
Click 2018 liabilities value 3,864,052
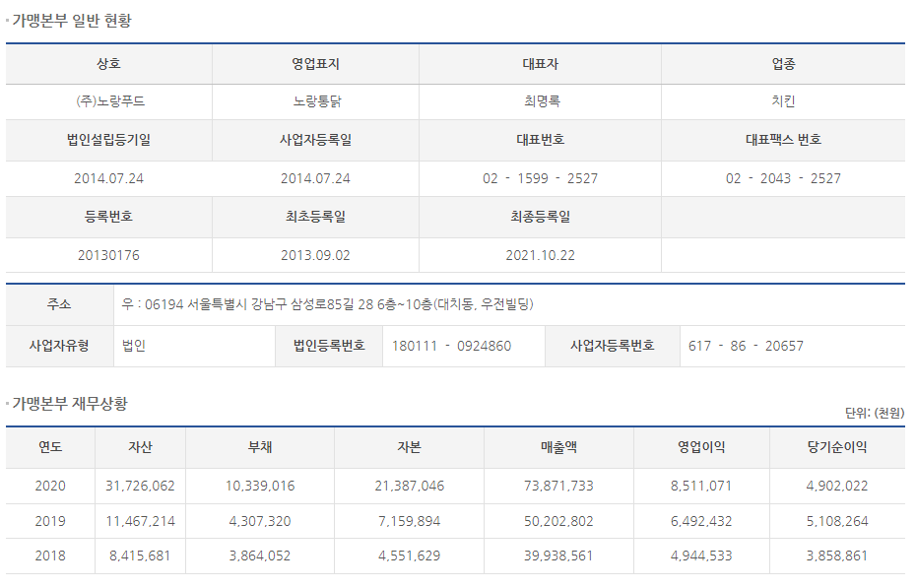[260, 555]
